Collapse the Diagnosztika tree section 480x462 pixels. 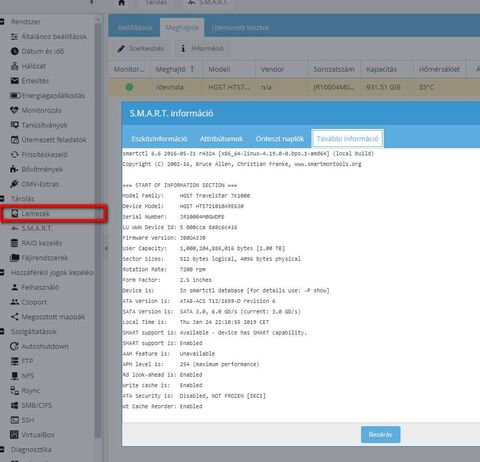coord(2,449)
